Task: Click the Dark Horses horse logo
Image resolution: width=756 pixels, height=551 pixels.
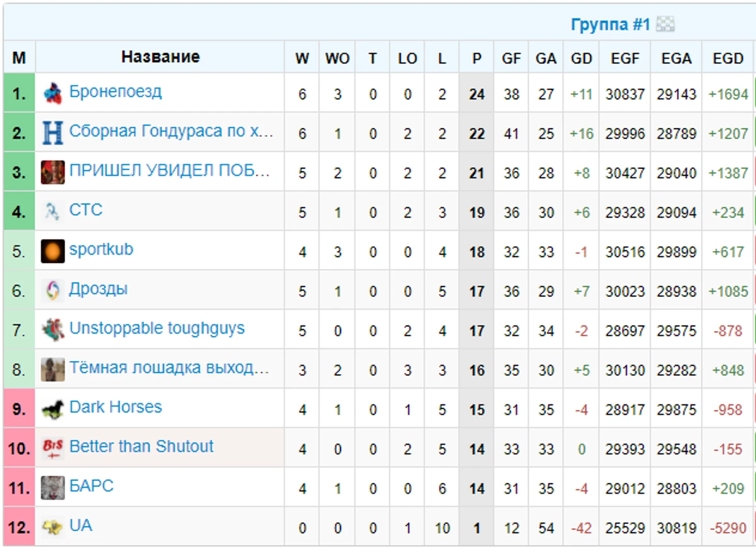Action: click(52, 409)
